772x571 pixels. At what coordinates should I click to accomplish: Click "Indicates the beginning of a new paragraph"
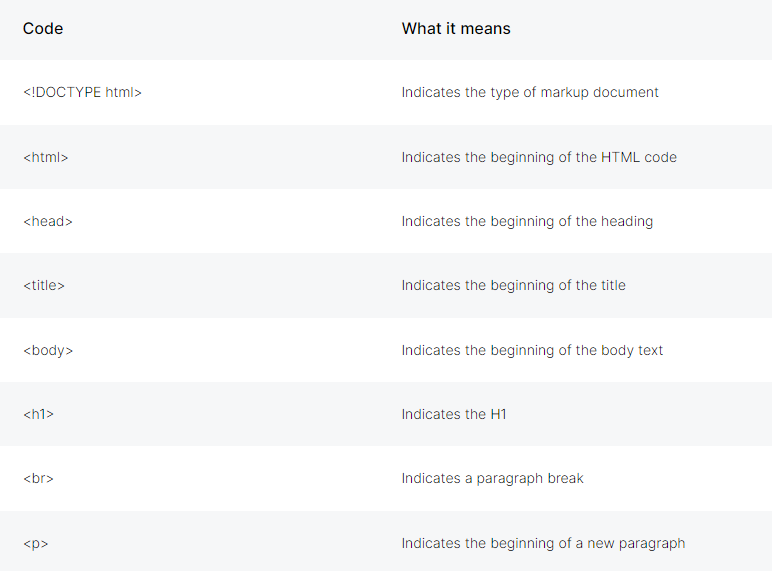[544, 543]
